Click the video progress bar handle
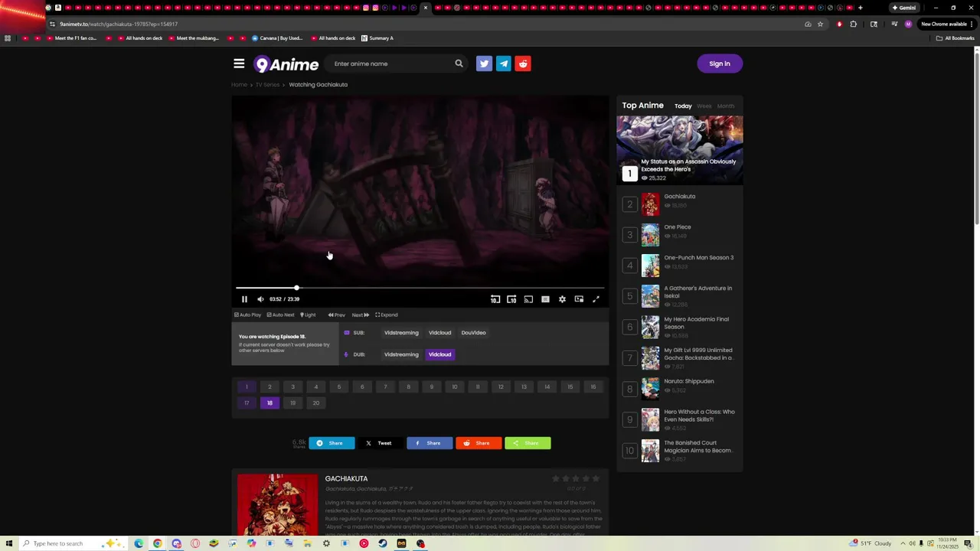The height and width of the screenshot is (551, 980). pyautogui.click(x=296, y=288)
